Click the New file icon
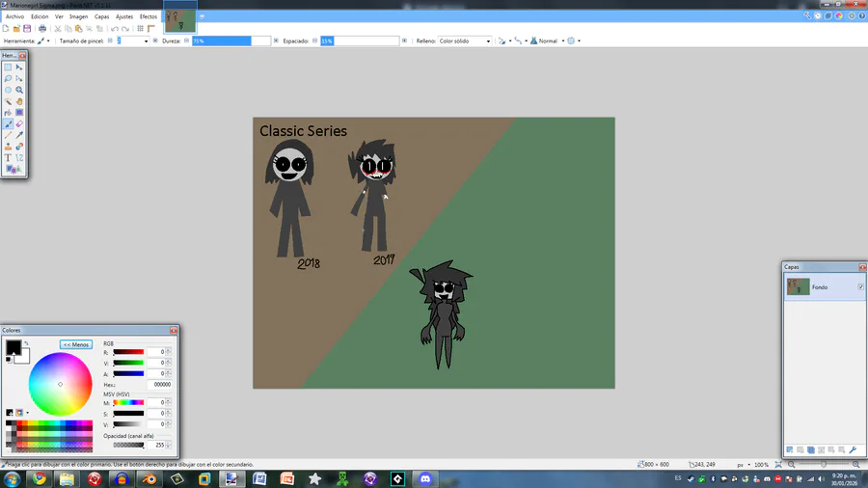This screenshot has height=488, width=868. pos(6,29)
